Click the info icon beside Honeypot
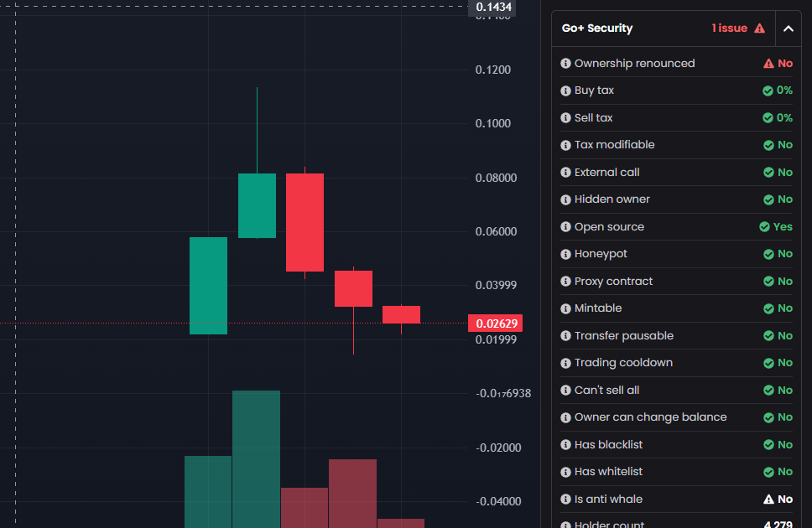The height and width of the screenshot is (528, 812). point(565,254)
